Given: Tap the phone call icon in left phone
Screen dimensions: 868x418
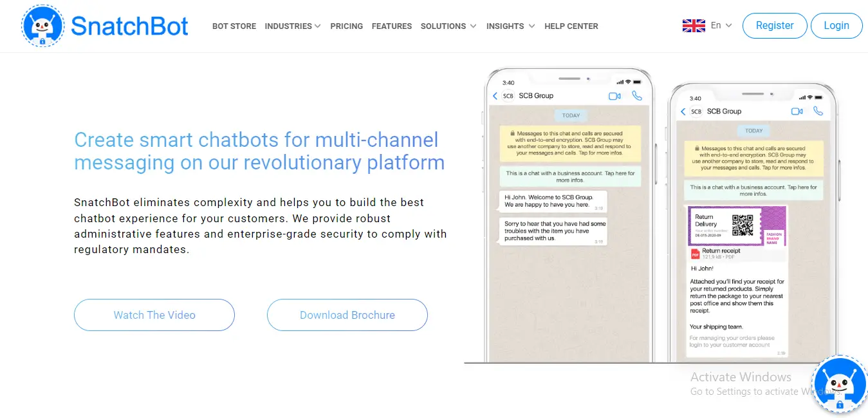Looking at the screenshot, I should coord(637,95).
